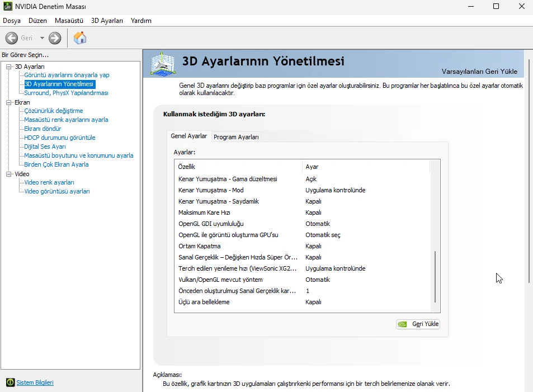This screenshot has width=533, height=392.
Task: Click the 3D settings header image icon
Action: click(x=163, y=64)
